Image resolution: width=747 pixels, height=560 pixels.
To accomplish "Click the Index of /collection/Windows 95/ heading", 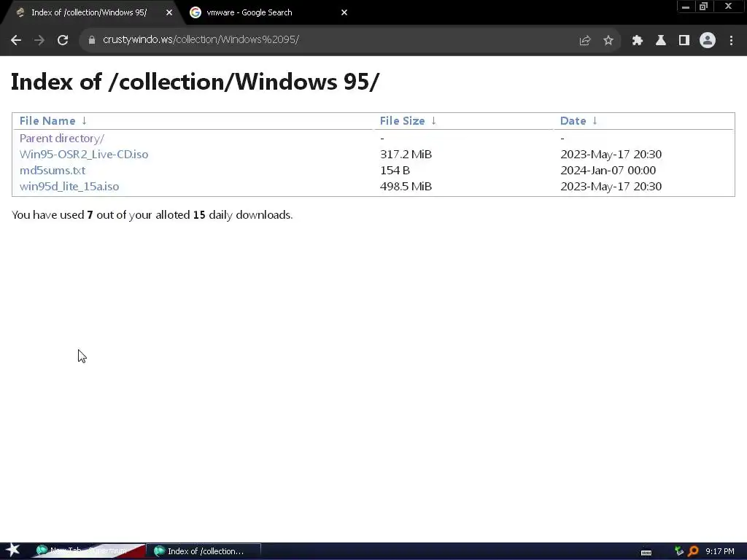I will pos(195,82).
